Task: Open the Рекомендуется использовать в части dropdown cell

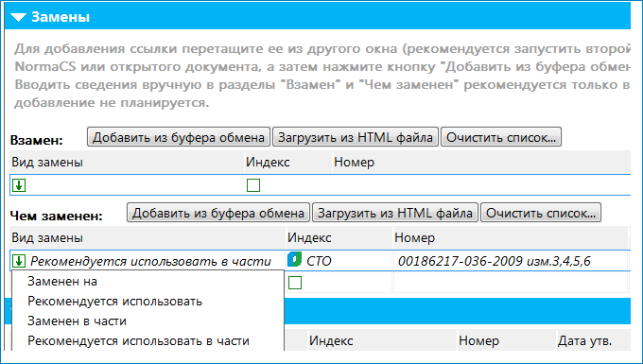Action: tap(148, 261)
